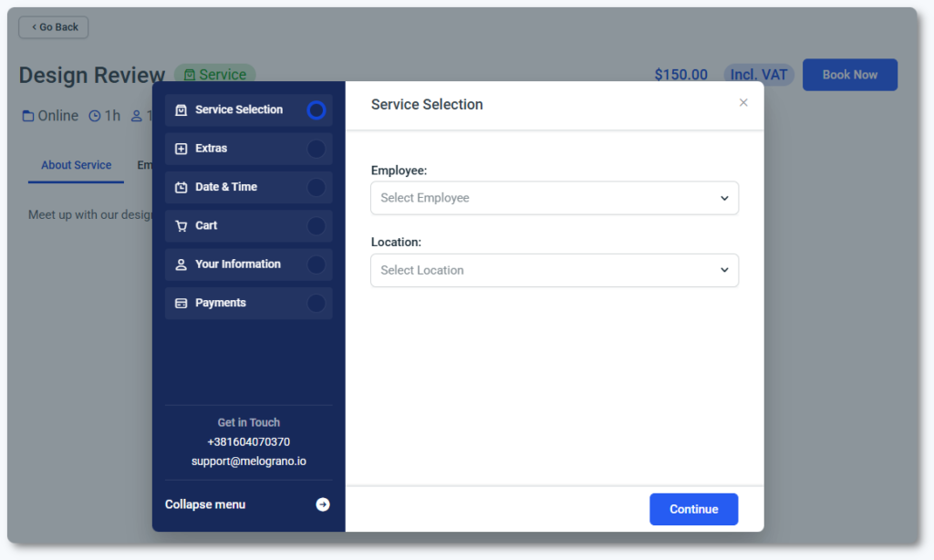Go to Date & Time step
This screenshot has width=934, height=560.
click(x=226, y=187)
